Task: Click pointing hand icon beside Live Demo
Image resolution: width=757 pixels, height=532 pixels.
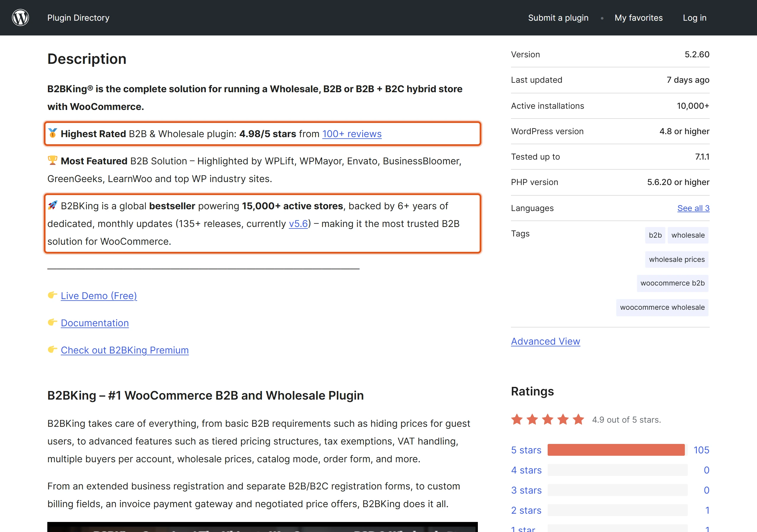Action: [52, 295]
